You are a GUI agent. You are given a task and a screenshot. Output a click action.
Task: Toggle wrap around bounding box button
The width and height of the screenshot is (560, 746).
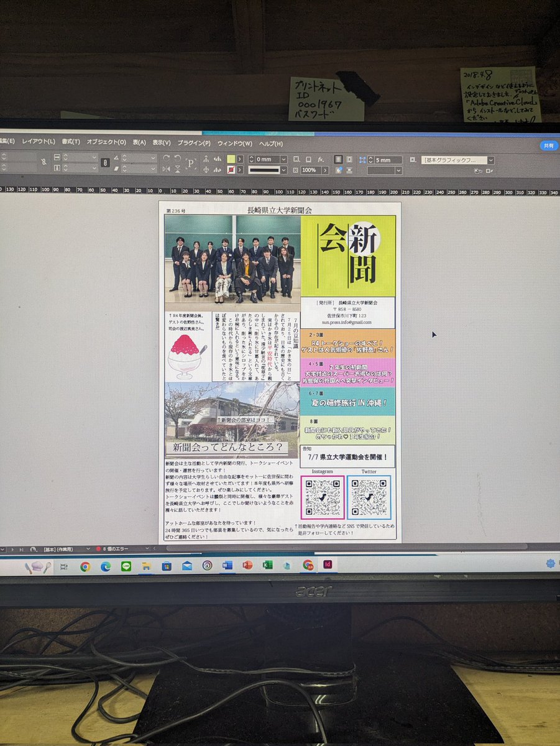[349, 159]
